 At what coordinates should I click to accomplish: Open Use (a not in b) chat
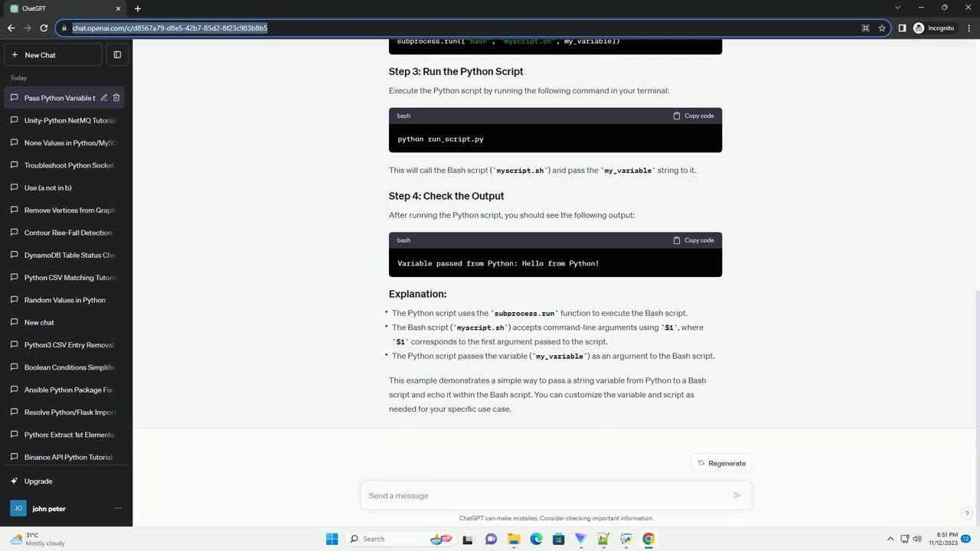[64, 187]
